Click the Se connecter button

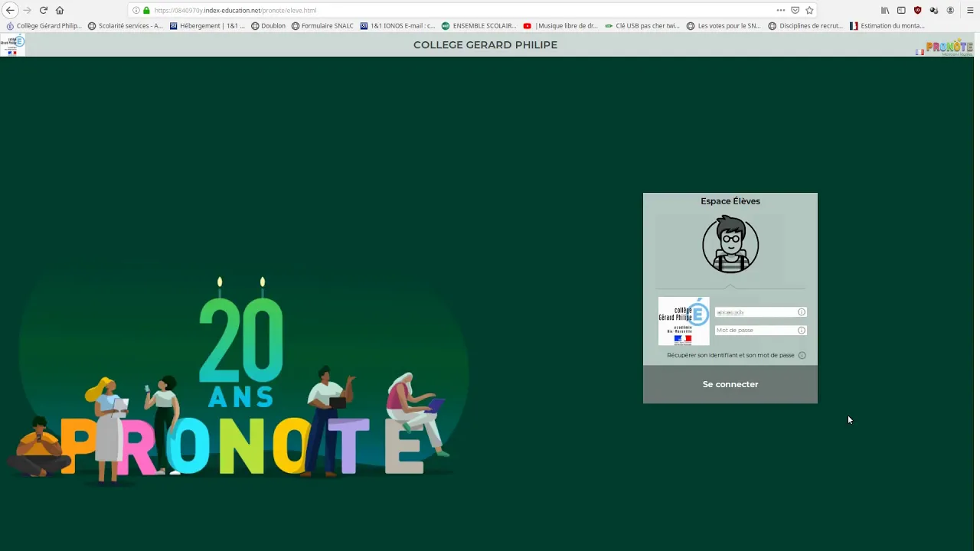pos(730,384)
